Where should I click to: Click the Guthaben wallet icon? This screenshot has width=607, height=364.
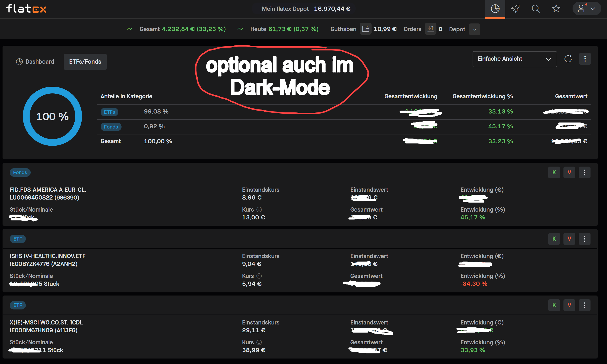click(x=365, y=29)
